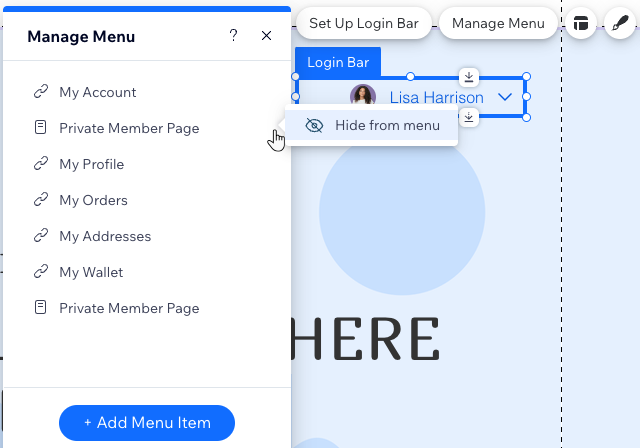
Task: Click top download-arrow handle on login bar
Action: click(x=469, y=77)
